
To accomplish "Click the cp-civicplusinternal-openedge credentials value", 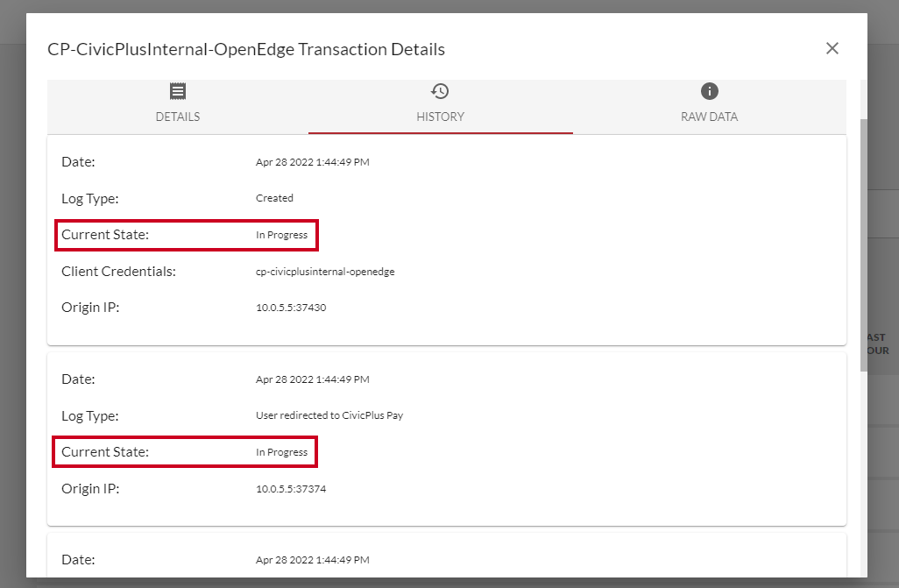I will point(325,272).
